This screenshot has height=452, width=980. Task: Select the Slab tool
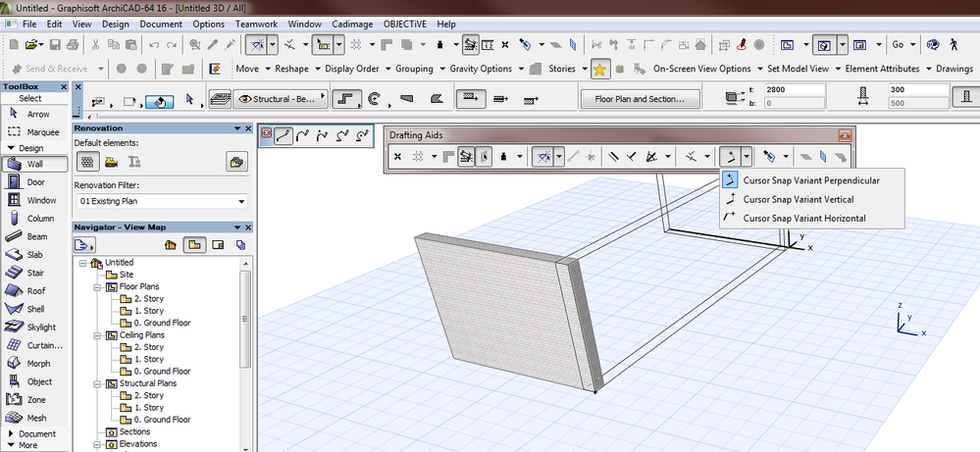(x=35, y=255)
